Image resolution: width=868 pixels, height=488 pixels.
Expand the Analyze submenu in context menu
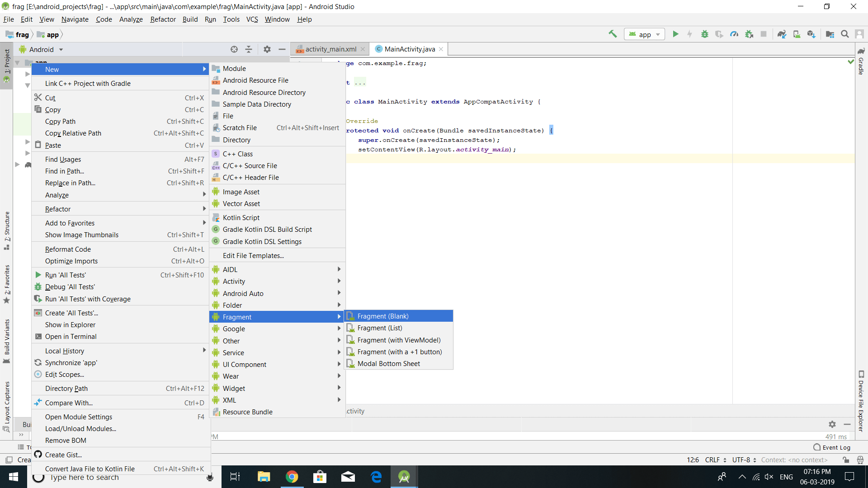pos(121,195)
